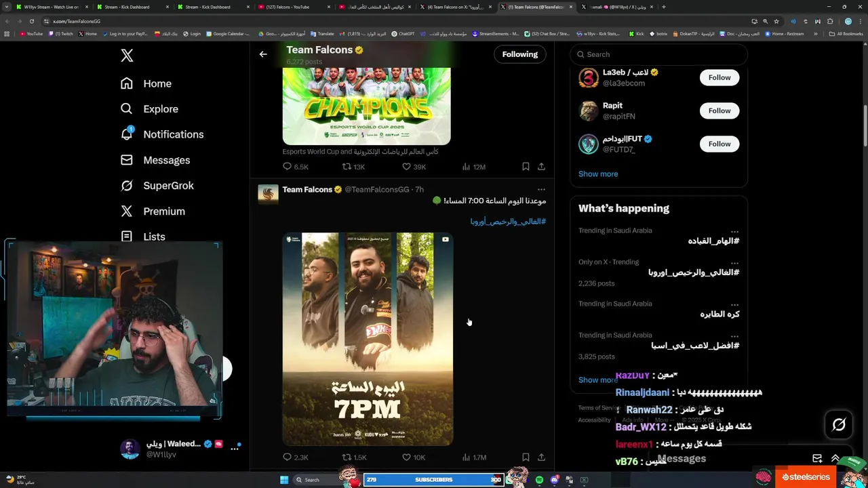Open Explore from the left sidebar

click(x=149, y=109)
